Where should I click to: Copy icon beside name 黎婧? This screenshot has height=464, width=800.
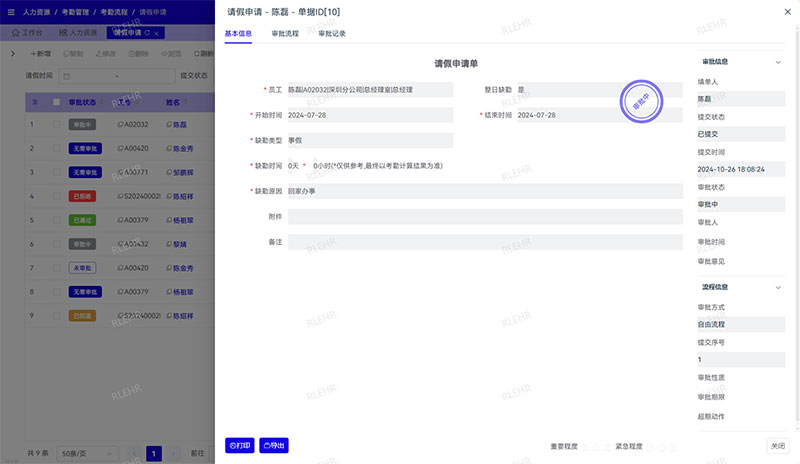pyautogui.click(x=169, y=244)
